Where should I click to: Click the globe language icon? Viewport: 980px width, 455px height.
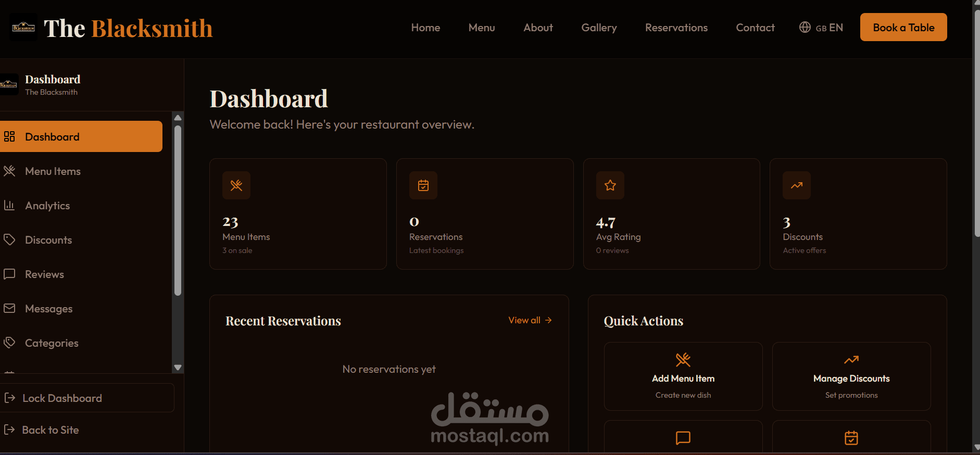pos(805,27)
